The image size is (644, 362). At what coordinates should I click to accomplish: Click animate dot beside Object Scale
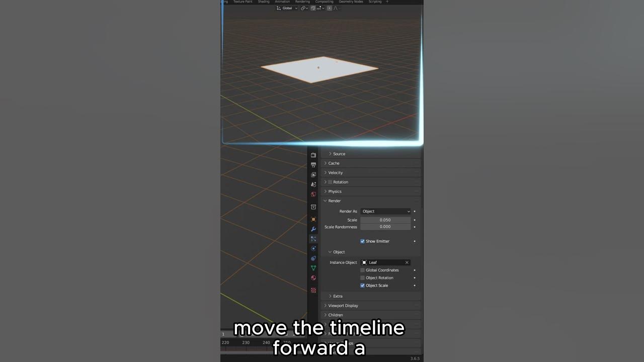415,286
